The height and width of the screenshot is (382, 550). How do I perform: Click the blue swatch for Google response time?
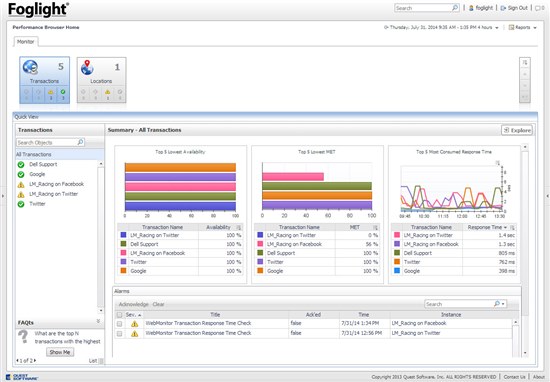pyautogui.click(x=397, y=271)
